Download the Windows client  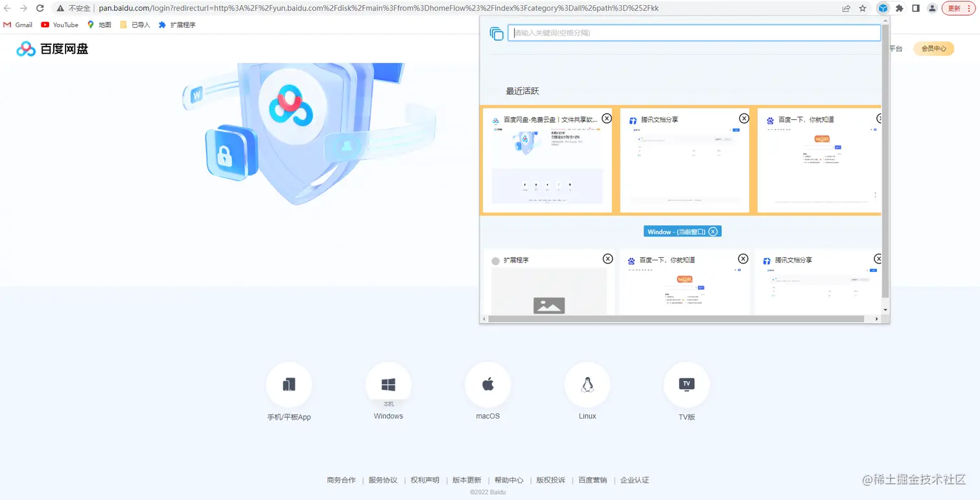pos(388,385)
